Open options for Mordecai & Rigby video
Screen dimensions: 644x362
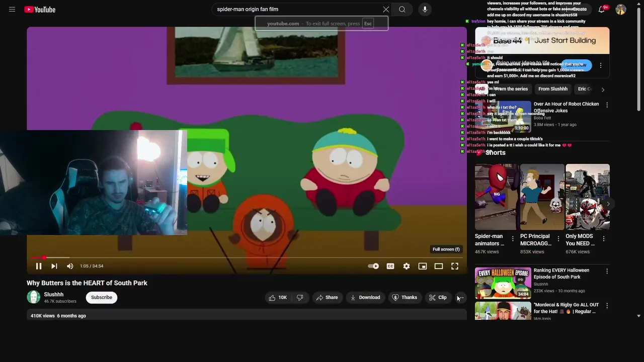click(x=607, y=306)
